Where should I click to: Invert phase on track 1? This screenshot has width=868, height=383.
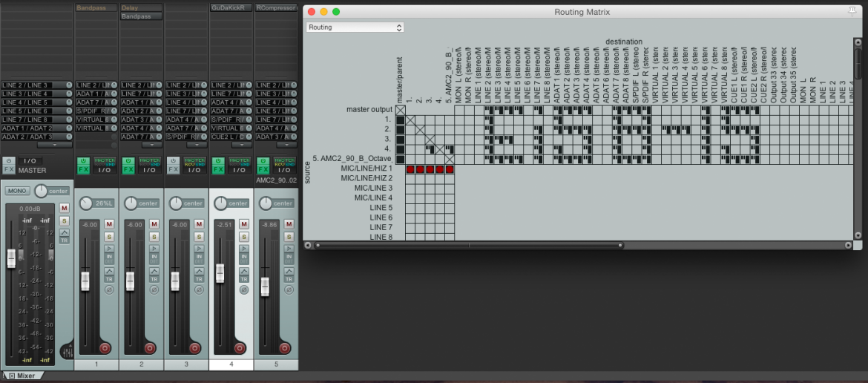click(x=109, y=289)
